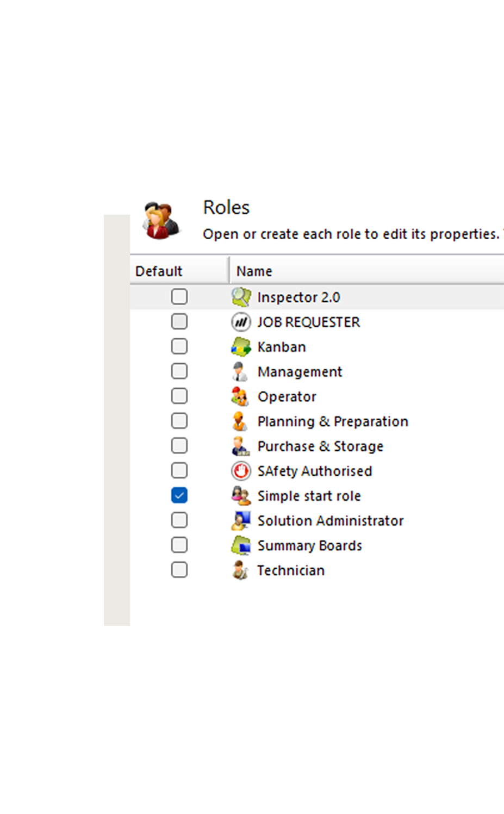Click the Name column header
The height and width of the screenshot is (814, 504).
click(253, 270)
